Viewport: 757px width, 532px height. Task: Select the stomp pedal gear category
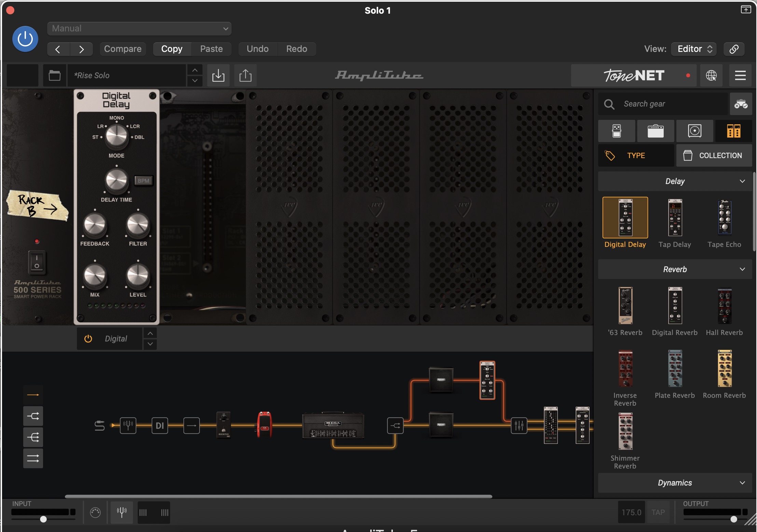[617, 131]
